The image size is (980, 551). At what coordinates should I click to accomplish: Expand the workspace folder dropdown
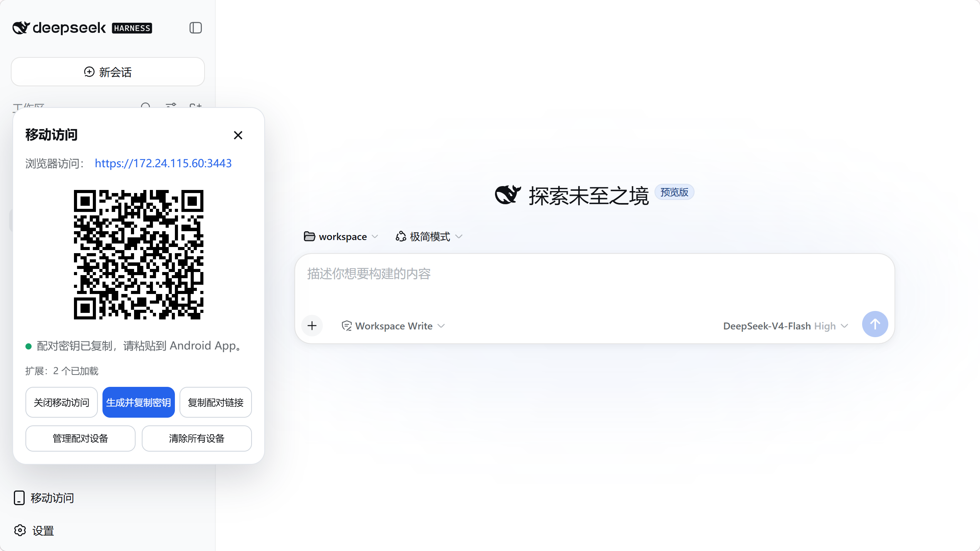coord(341,237)
